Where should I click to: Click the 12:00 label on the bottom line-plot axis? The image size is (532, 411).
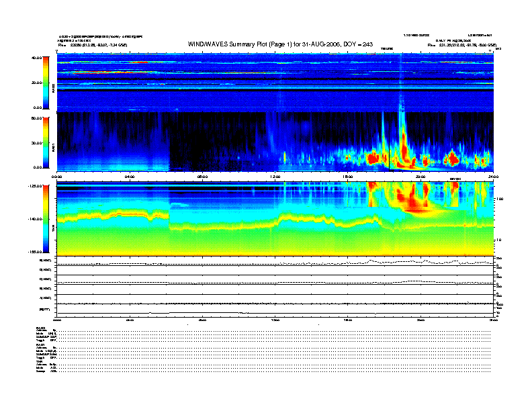pyautogui.click(x=275, y=320)
